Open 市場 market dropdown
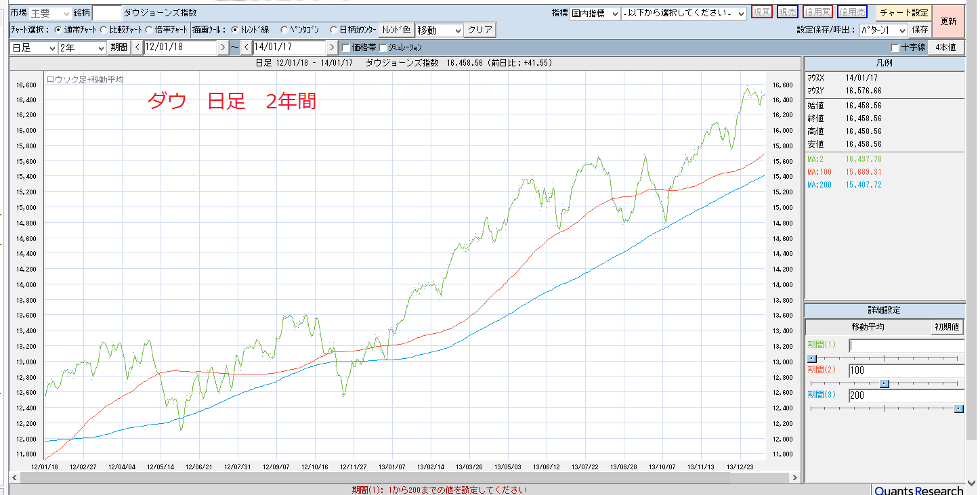Image resolution: width=980 pixels, height=495 pixels. pos(49,13)
